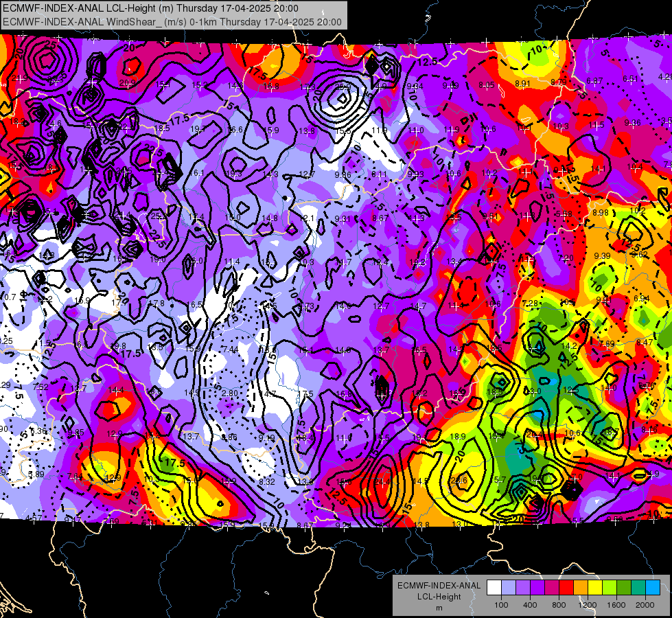Viewport: 672px width, 618px height.
Task: Click the lime yellow-green legend swatch
Action: pos(610,588)
